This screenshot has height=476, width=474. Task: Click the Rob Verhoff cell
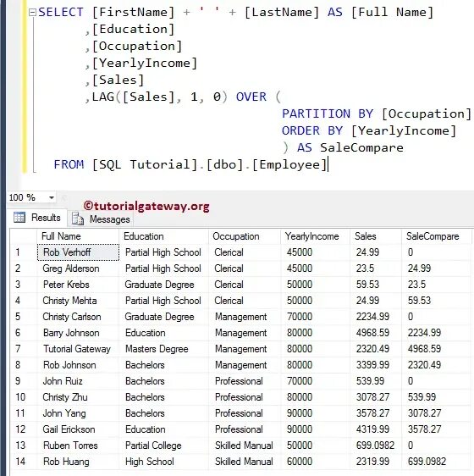tap(78, 252)
